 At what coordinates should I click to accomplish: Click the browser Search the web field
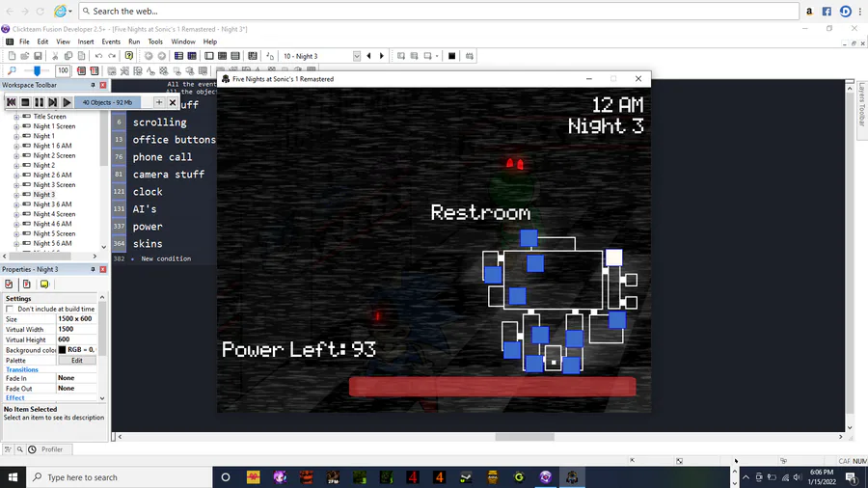coord(439,11)
